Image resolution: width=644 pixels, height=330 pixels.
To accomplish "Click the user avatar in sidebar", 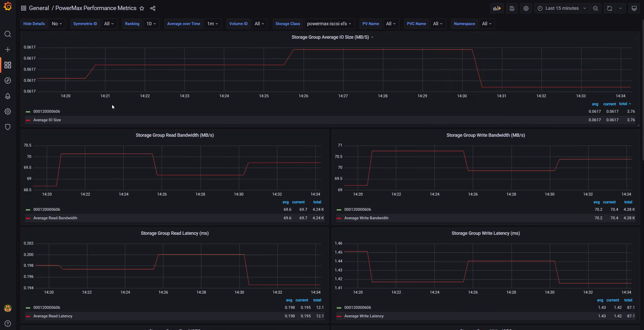I will coord(8,308).
